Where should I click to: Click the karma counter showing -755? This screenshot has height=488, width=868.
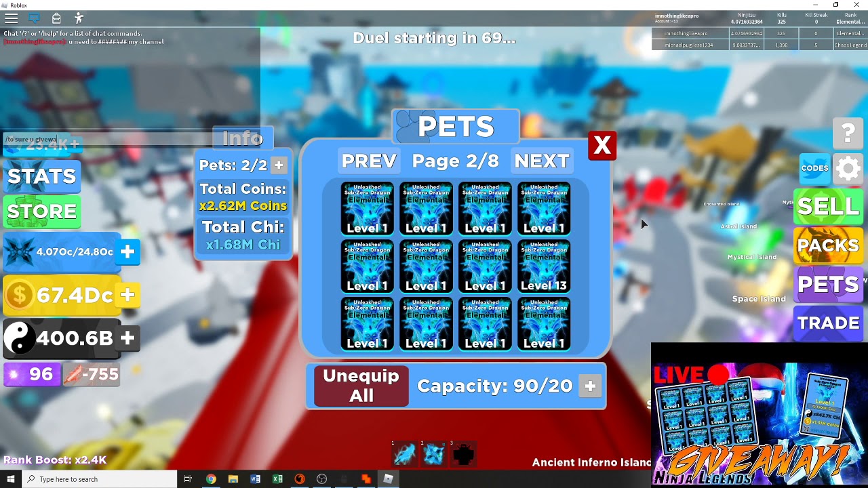(x=92, y=374)
